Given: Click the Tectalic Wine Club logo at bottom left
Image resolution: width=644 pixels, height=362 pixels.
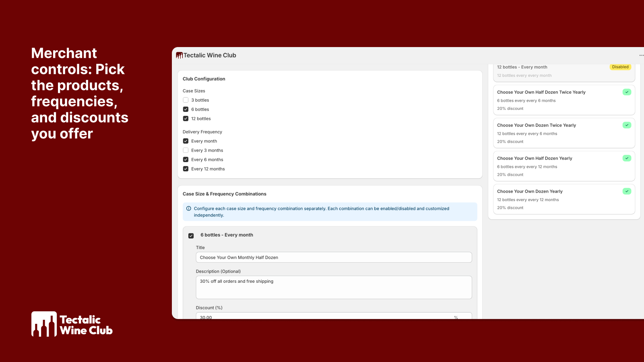Looking at the screenshot, I should [72, 324].
